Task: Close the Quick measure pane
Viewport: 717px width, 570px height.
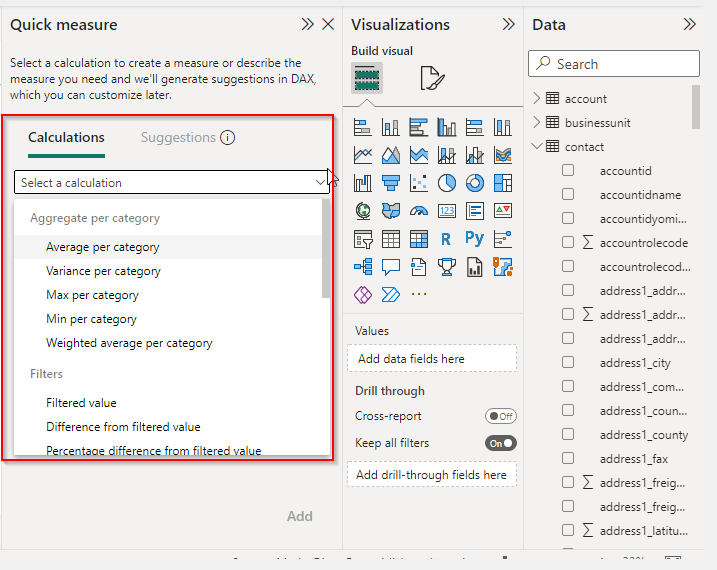Action: pos(328,24)
